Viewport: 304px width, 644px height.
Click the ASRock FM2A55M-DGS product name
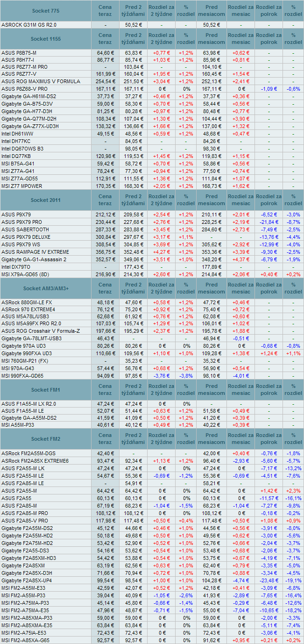28,453
